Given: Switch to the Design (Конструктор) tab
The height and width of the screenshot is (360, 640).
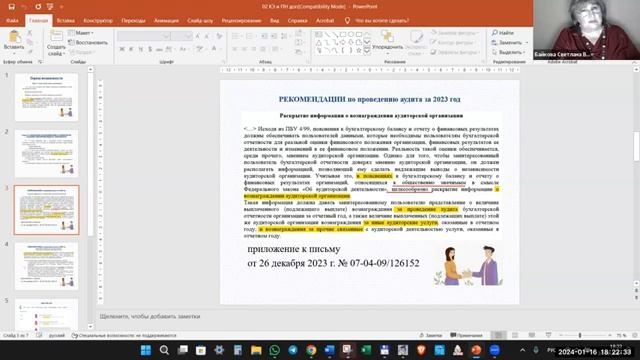Looking at the screenshot, I should (98, 20).
